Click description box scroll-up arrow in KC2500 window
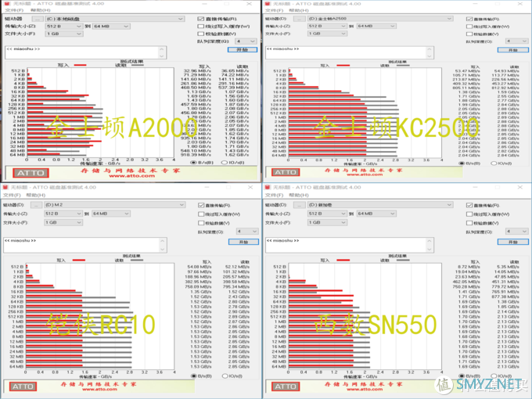The image size is (532, 399). pos(430,50)
